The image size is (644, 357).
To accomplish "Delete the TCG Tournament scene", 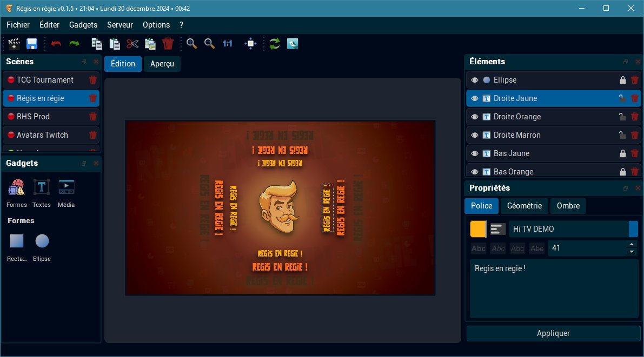I will click(93, 80).
